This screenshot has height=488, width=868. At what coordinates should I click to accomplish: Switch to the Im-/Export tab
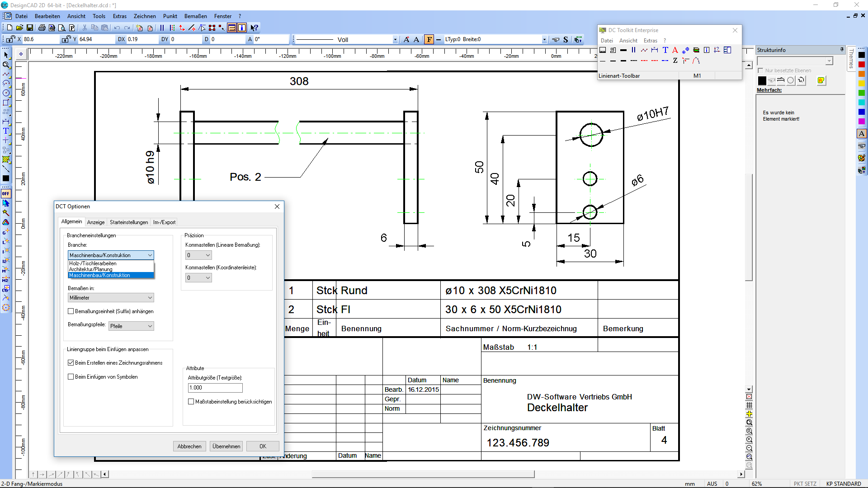pyautogui.click(x=164, y=222)
